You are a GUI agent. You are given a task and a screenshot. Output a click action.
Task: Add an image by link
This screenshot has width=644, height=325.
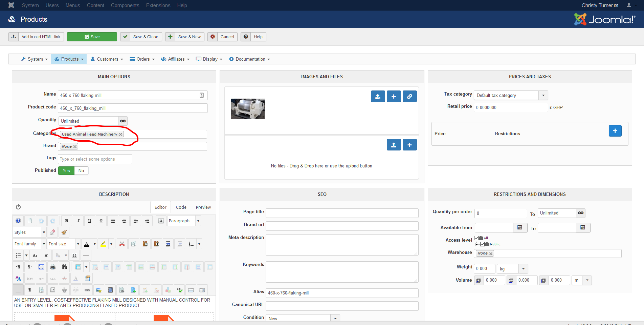click(x=410, y=97)
